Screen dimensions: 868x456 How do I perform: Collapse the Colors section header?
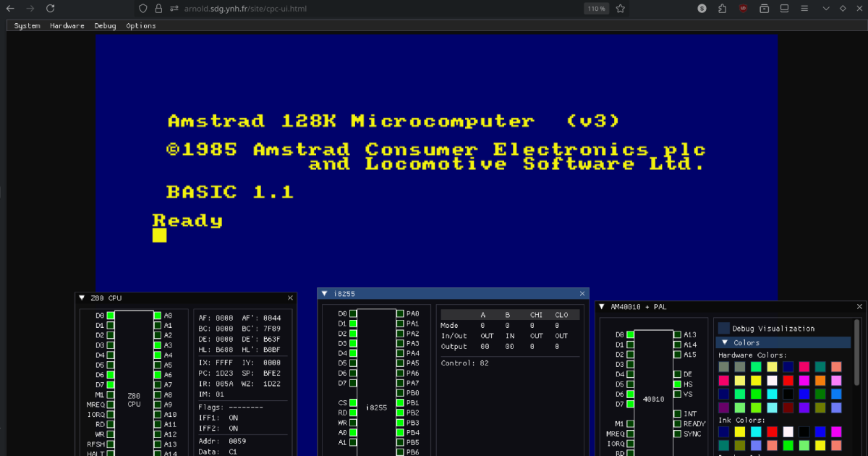[783, 342]
